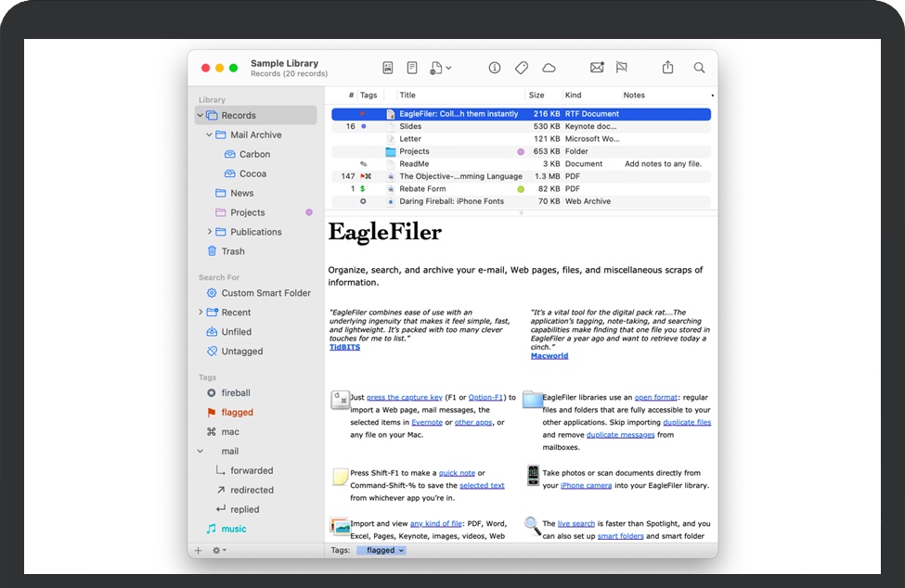This screenshot has width=905, height=588.
Task: Open the TidBITS link
Action: (x=344, y=347)
